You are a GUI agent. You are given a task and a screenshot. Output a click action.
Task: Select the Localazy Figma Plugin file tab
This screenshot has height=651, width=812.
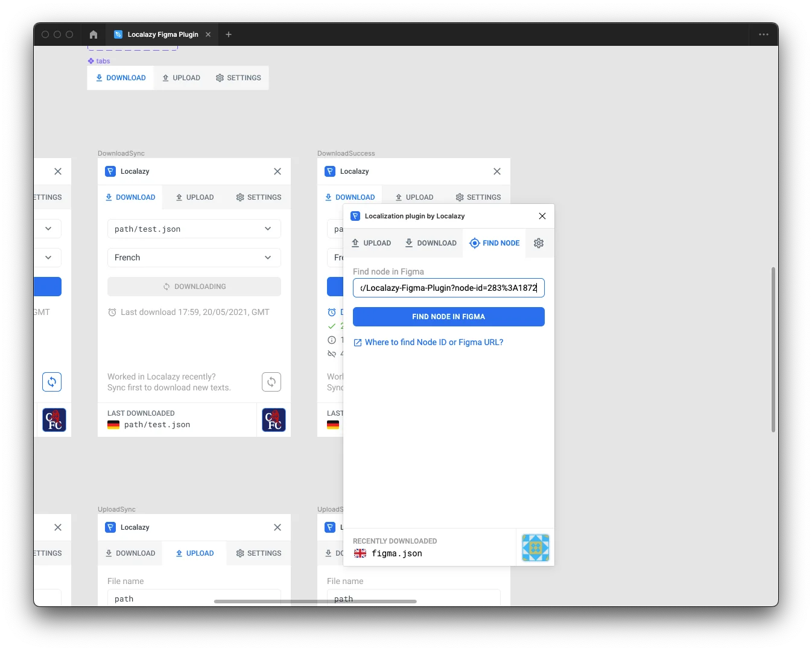162,34
